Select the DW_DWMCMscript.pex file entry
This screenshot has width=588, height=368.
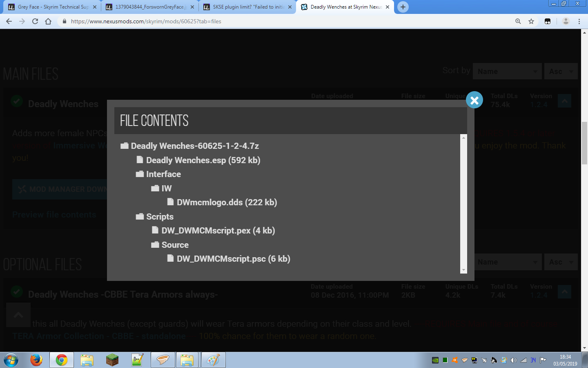(x=213, y=231)
